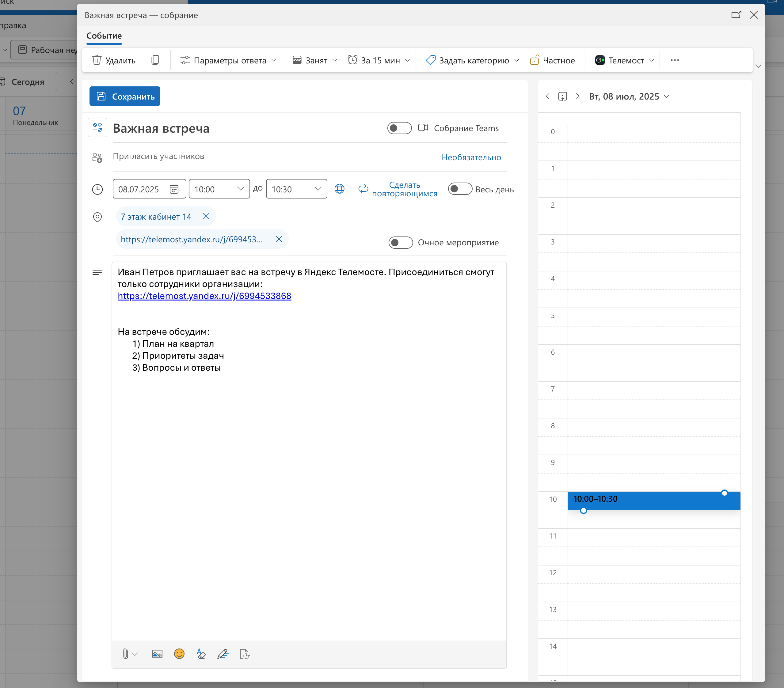Click the Telemost camera icon

[599, 60]
